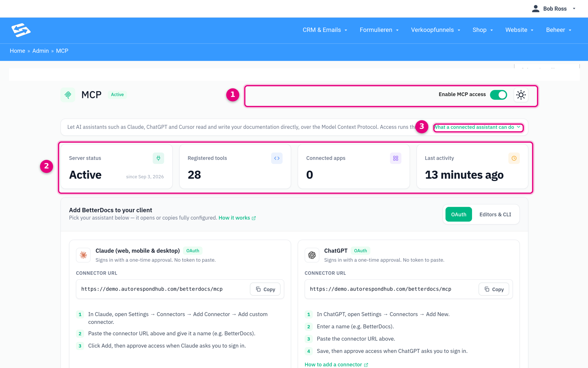Open the Bob Ross account dropdown

(554, 9)
